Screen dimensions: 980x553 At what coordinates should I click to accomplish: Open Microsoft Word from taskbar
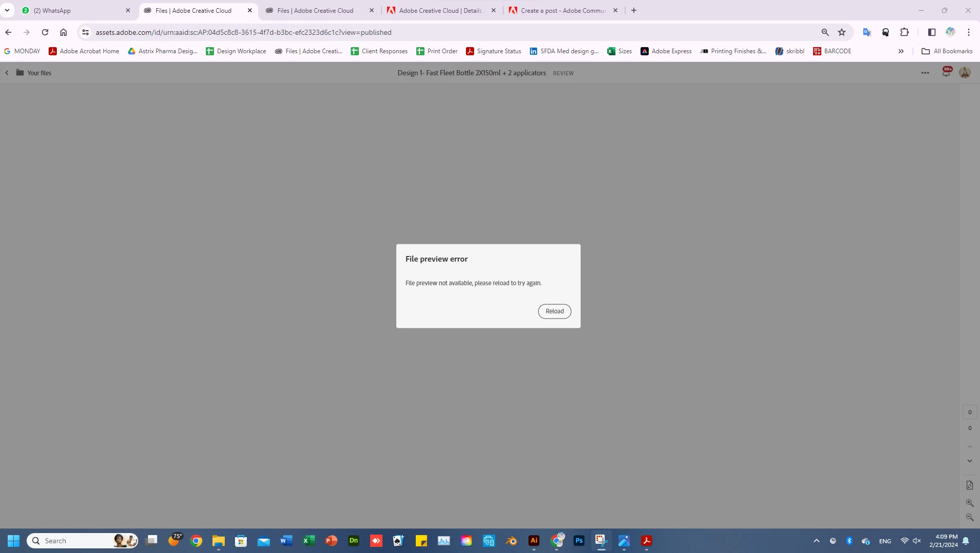286,541
